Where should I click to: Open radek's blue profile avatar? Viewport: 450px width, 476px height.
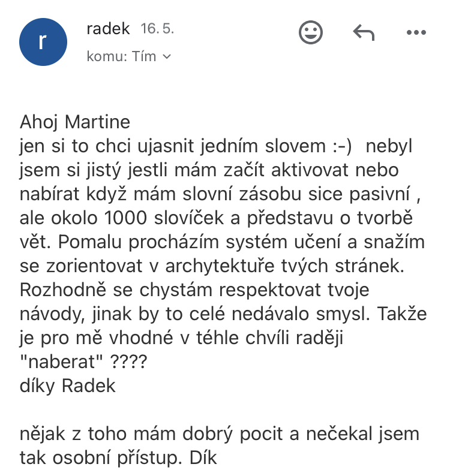(43, 42)
